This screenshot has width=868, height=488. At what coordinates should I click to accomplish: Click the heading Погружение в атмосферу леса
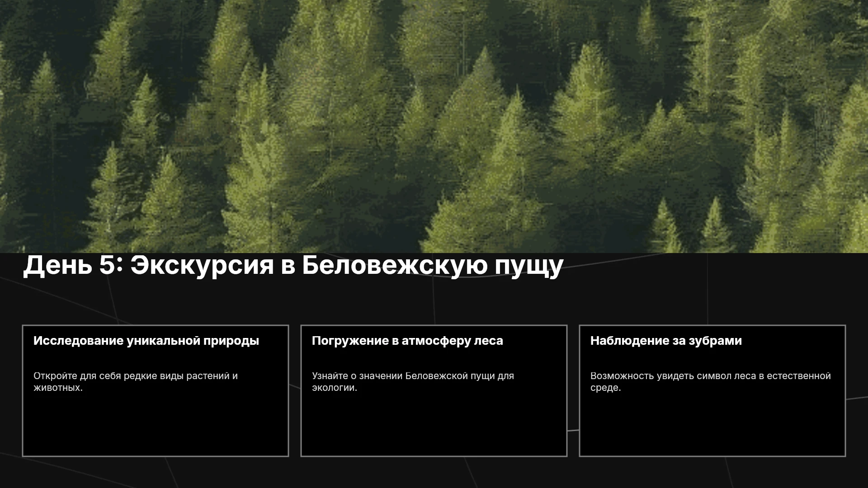pyautogui.click(x=407, y=341)
